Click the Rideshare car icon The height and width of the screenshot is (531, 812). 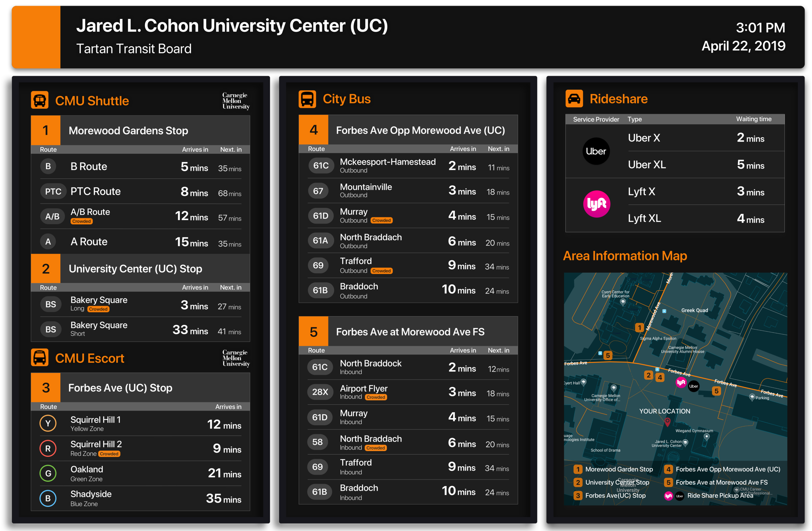pos(574,99)
